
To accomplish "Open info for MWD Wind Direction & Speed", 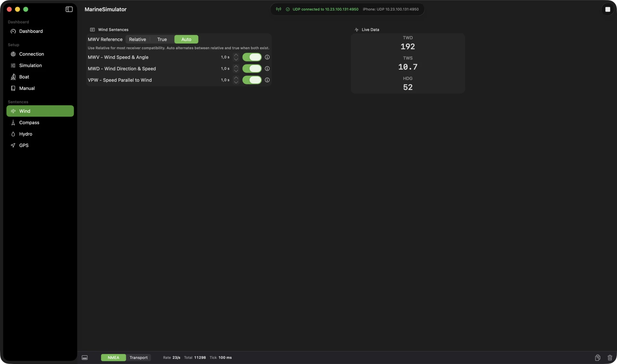I will 267,68.
